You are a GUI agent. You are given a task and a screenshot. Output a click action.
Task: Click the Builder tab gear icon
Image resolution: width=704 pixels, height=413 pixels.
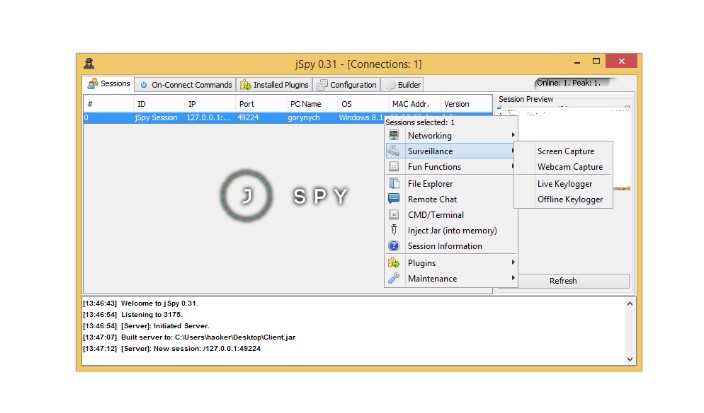(x=391, y=85)
